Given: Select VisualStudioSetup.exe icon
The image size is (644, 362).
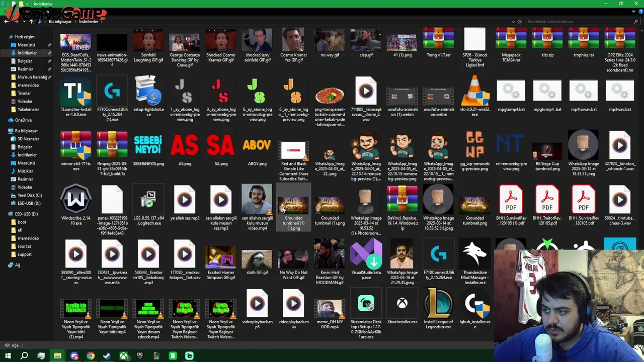Looking at the screenshot, I should (x=366, y=254).
